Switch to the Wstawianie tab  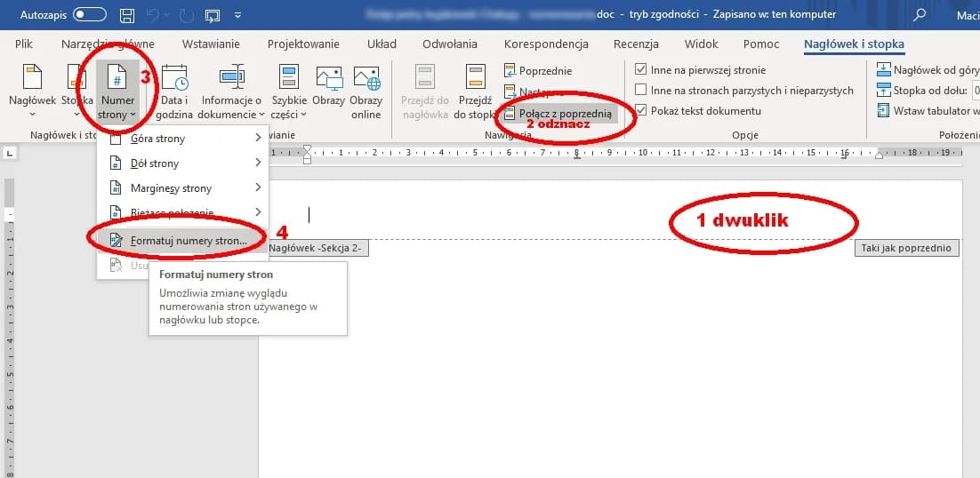click(211, 44)
